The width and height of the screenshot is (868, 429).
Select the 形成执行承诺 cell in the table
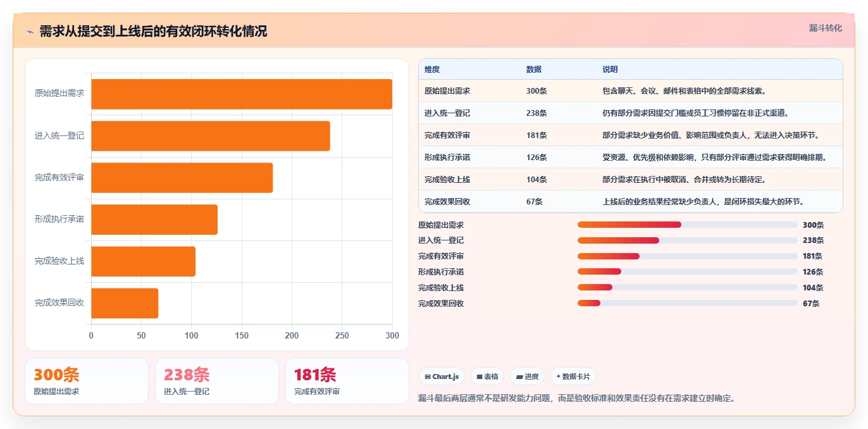(x=447, y=158)
